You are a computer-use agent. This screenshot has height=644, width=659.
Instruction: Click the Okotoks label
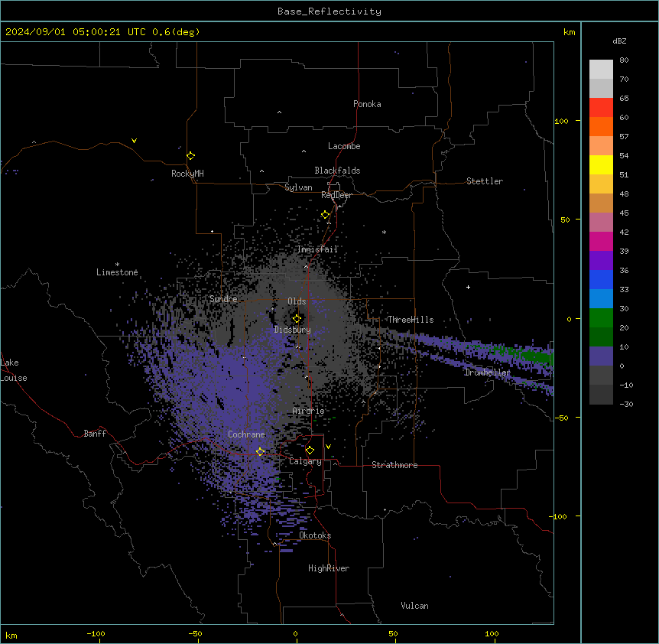315,535
